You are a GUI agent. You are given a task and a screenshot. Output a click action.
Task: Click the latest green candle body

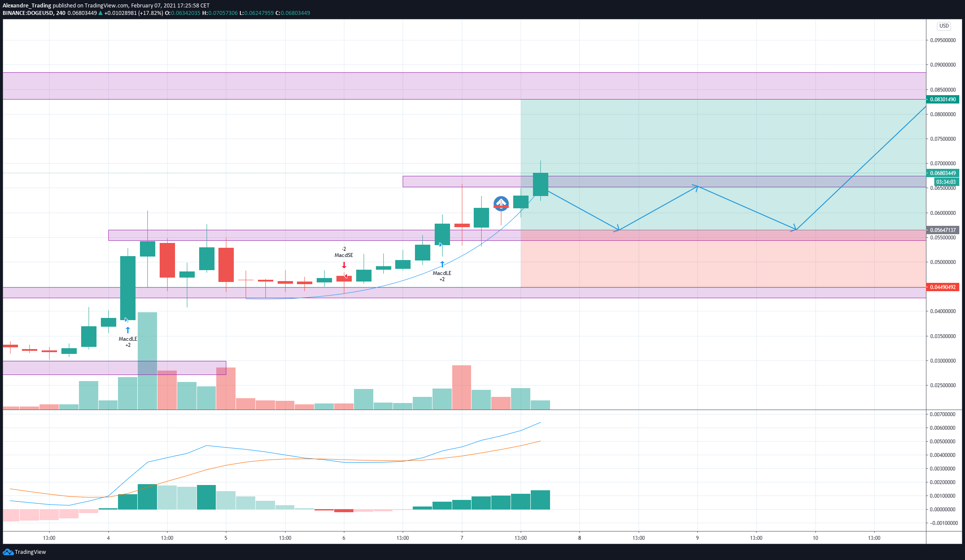pos(540,184)
